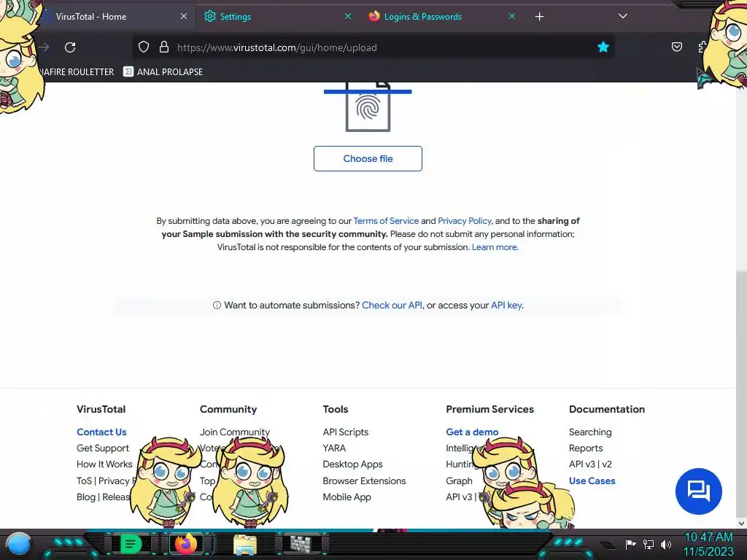The height and width of the screenshot is (560, 747).
Task: Open the API key link
Action: [506, 306]
